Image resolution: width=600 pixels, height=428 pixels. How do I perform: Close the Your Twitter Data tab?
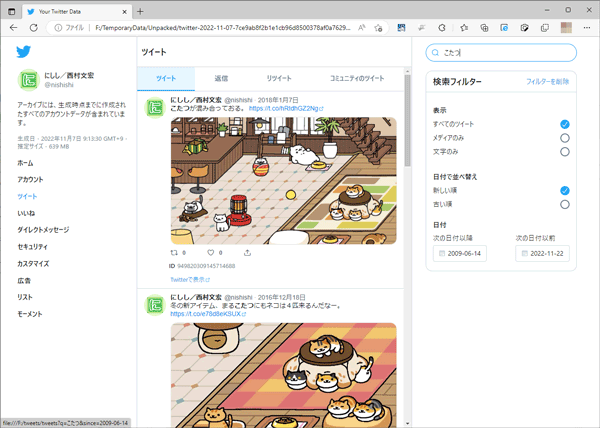124,12
